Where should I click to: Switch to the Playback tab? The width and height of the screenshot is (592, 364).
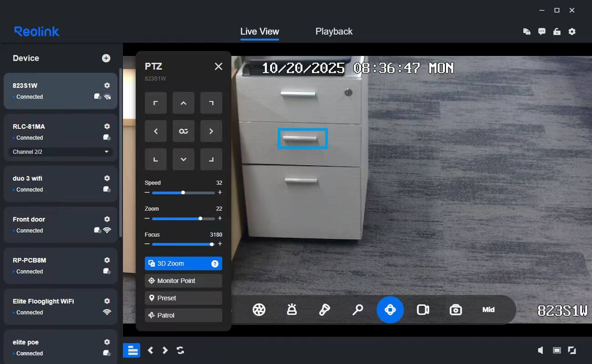pyautogui.click(x=334, y=31)
